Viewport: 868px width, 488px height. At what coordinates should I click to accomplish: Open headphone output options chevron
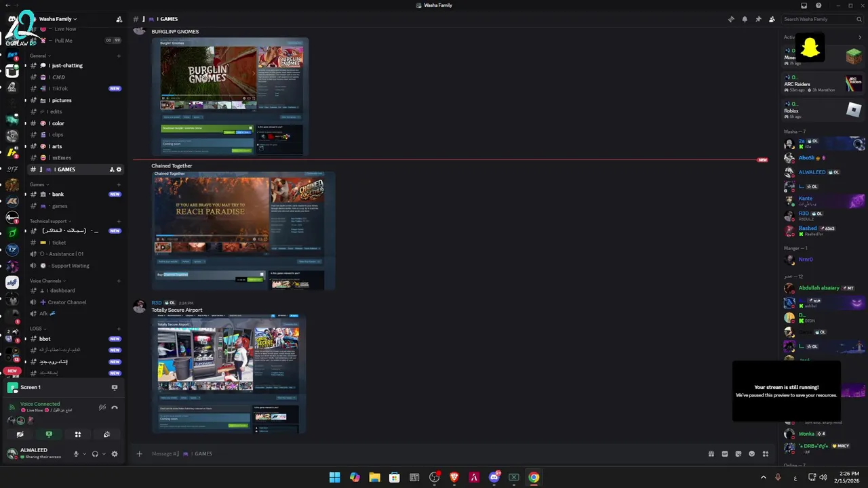pos(103,454)
